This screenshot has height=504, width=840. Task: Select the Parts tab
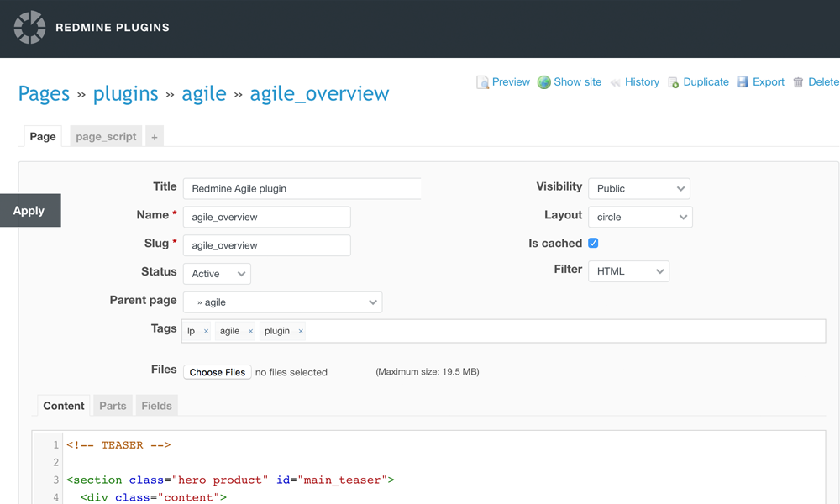(113, 406)
